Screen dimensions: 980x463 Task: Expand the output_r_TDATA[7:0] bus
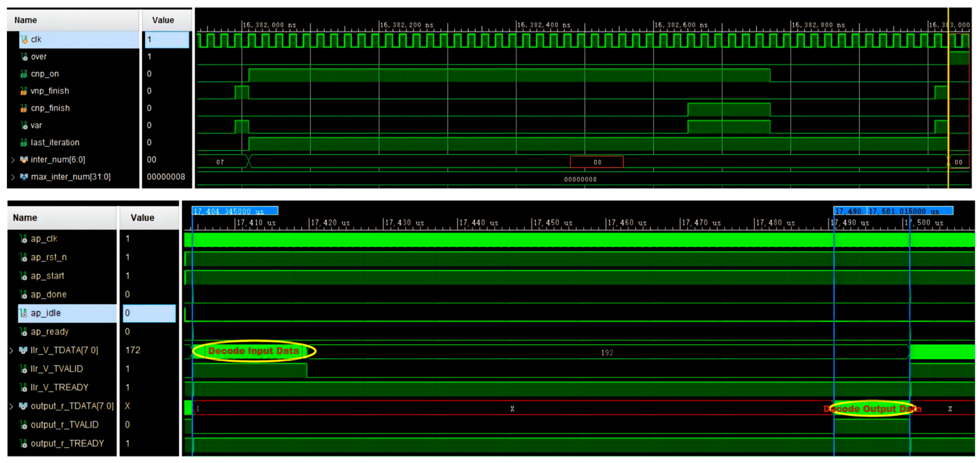(11, 406)
